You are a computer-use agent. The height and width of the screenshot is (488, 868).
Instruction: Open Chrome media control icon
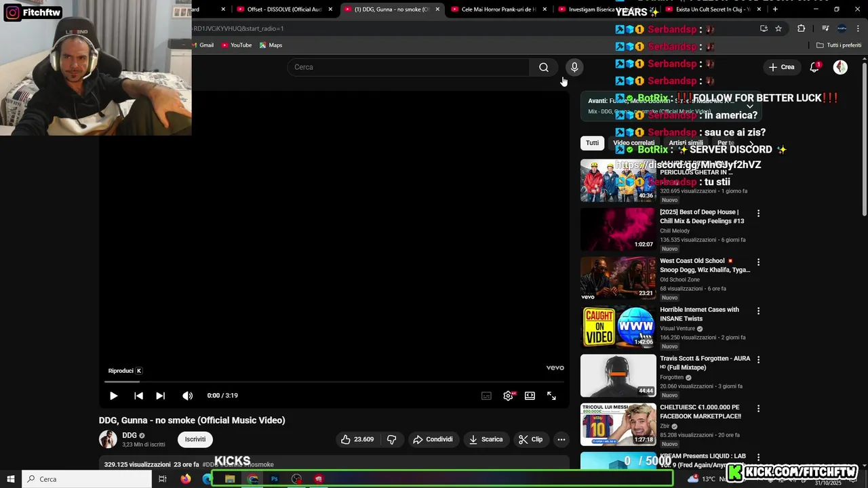(x=825, y=28)
